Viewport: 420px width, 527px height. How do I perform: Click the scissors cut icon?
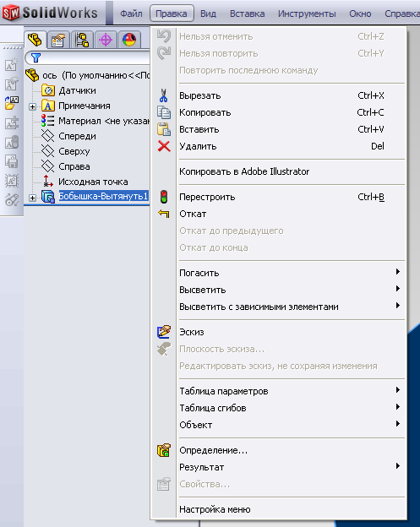pos(164,95)
